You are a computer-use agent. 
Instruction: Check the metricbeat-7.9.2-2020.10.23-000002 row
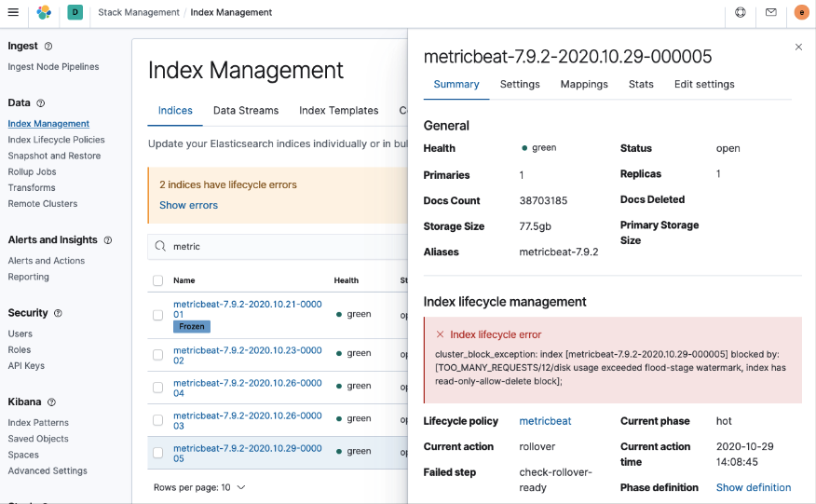click(157, 355)
